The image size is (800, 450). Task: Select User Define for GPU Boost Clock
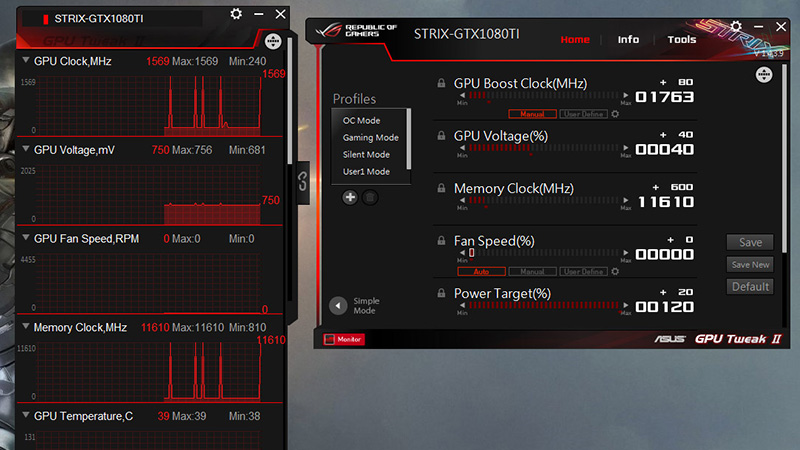coord(584,114)
